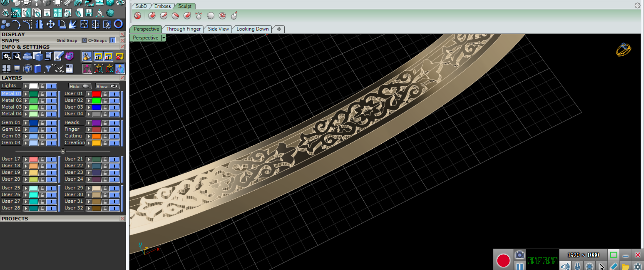644x270 pixels.
Task: Click the move arrows tool icon
Action: pos(51,24)
